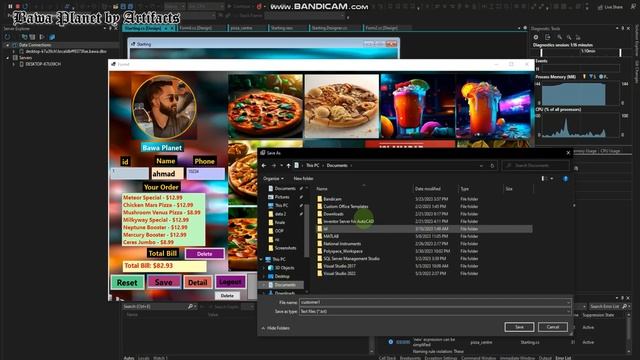Collapse the Servers node in Server Explorer

pyautogui.click(x=7, y=58)
